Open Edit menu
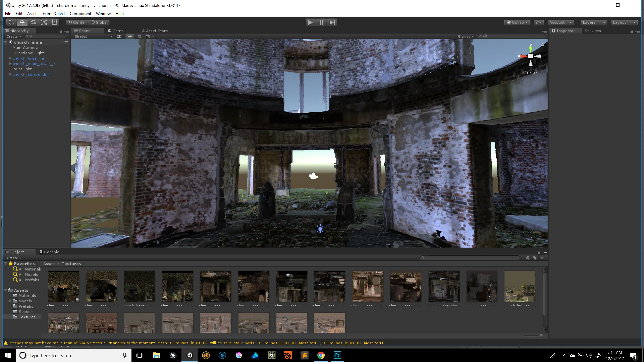 tap(19, 14)
